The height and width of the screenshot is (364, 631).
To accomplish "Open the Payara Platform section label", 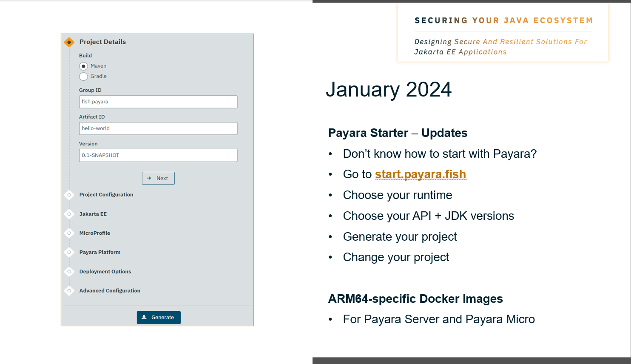I will (x=99, y=252).
